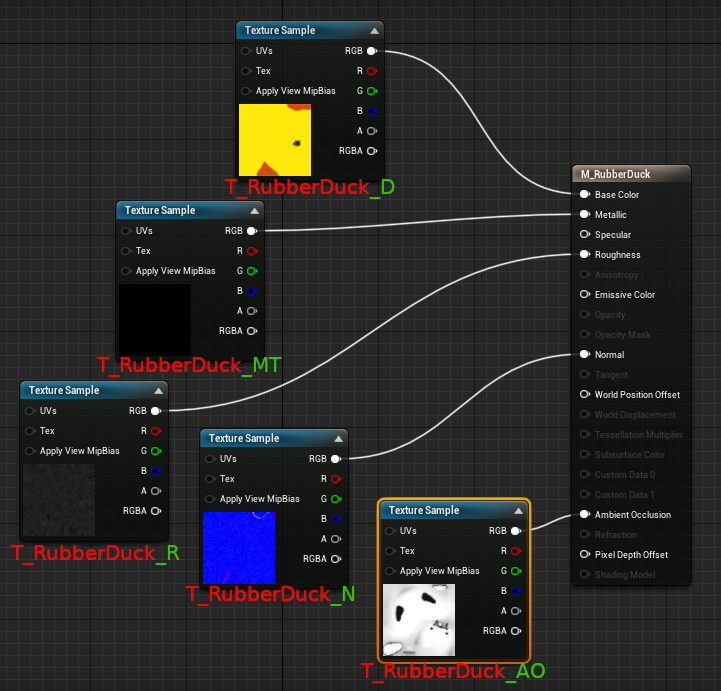Click the RGB output pin of the T_RubberDuck_D node

pyautogui.click(x=371, y=51)
